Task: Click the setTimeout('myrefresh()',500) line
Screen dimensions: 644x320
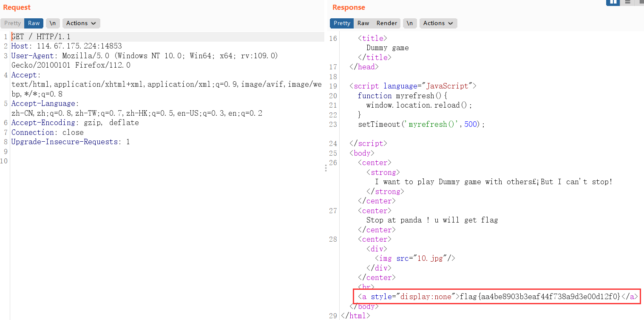Action: (x=421, y=124)
